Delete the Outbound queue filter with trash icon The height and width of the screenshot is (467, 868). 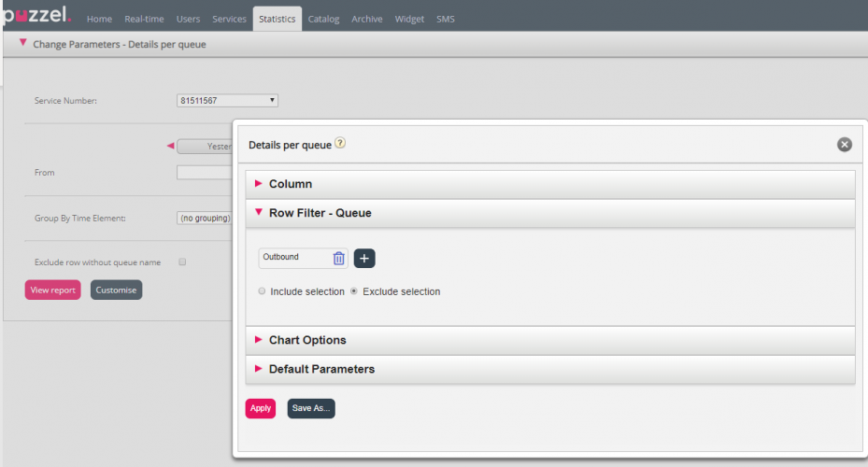338,259
